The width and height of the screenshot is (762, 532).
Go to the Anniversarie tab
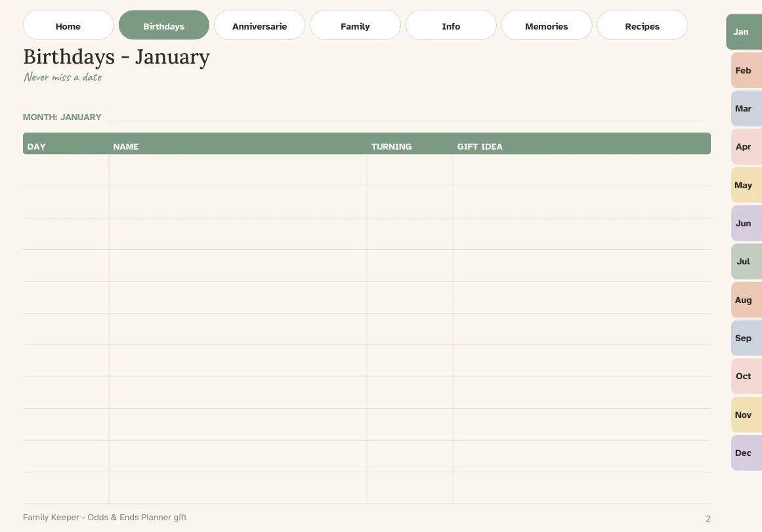[259, 26]
